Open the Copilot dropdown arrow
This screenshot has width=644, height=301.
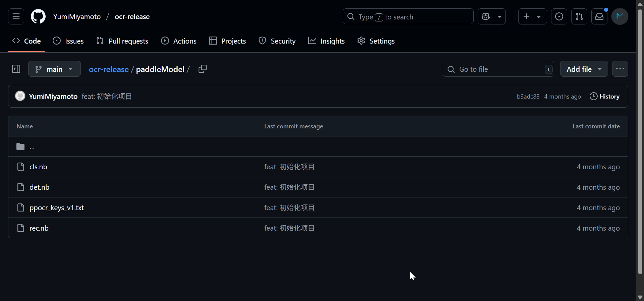click(x=500, y=16)
